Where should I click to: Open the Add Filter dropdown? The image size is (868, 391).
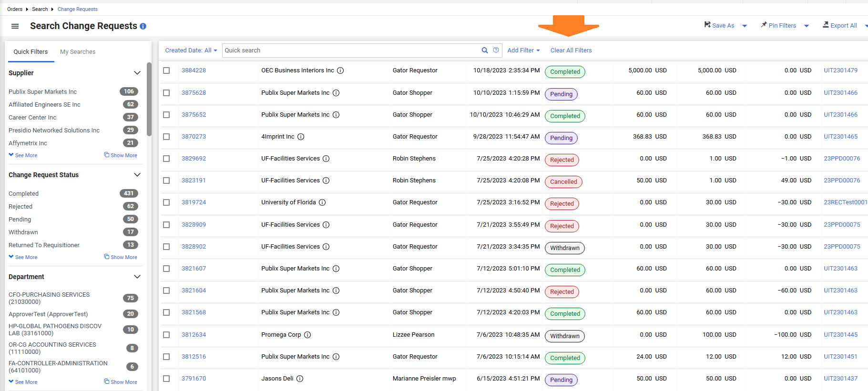click(523, 50)
